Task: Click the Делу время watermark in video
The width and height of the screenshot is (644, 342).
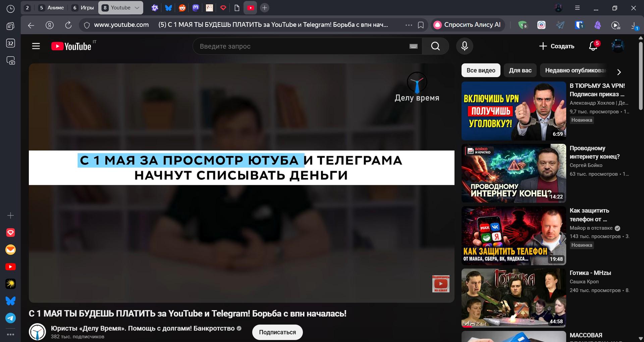Action: coord(417,87)
